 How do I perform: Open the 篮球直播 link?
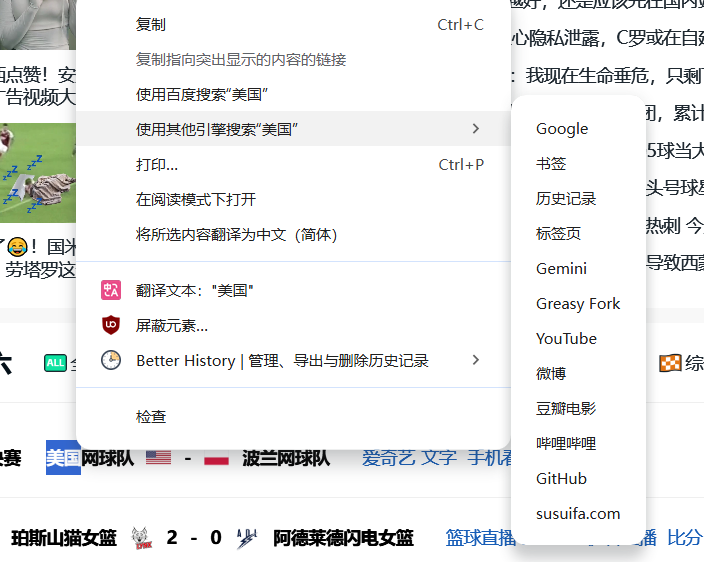click(480, 538)
